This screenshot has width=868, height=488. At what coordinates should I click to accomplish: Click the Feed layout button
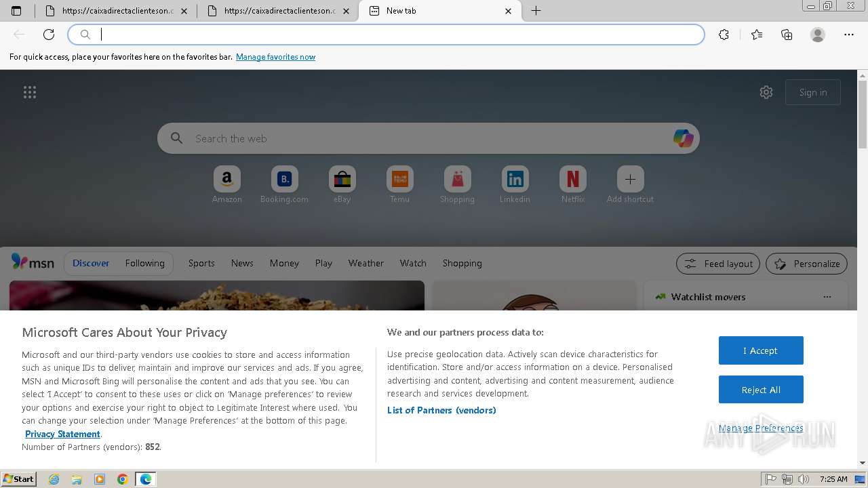pos(719,264)
